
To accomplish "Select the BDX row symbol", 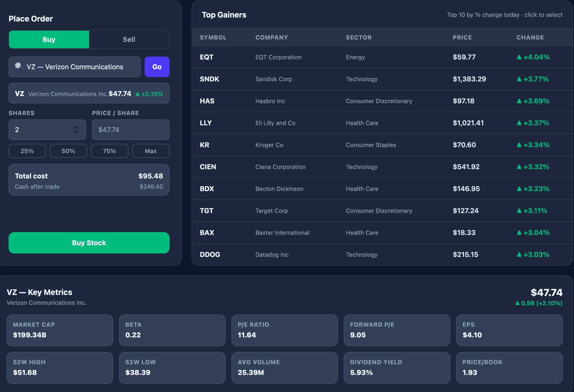I will pos(207,189).
